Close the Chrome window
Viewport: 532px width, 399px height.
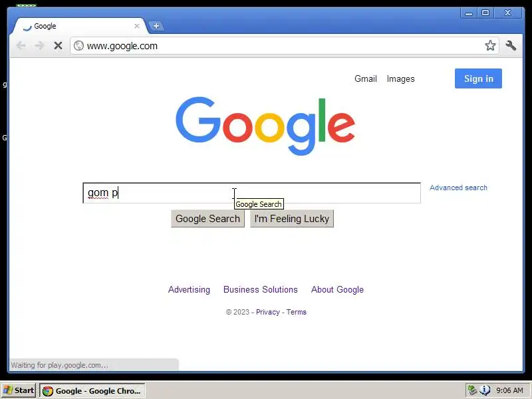(x=507, y=13)
